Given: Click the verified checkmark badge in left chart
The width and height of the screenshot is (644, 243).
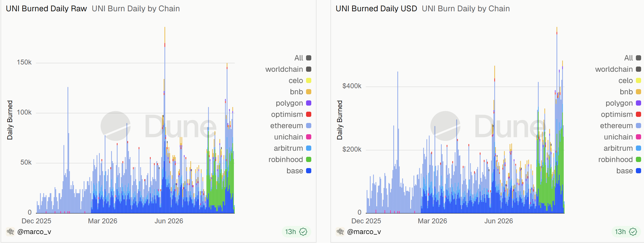Looking at the screenshot, I should (x=303, y=232).
